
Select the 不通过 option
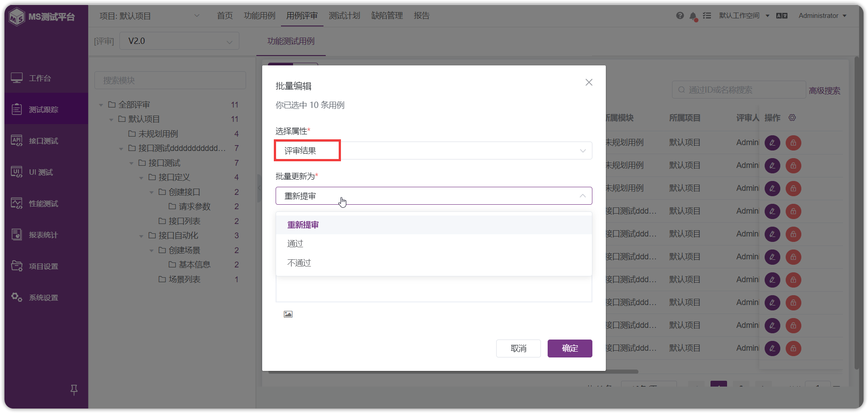tap(434, 263)
